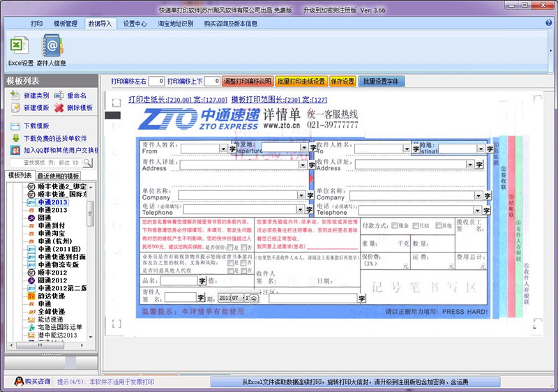Select 申通到付 template in the list
558x392 pixels.
[51, 225]
